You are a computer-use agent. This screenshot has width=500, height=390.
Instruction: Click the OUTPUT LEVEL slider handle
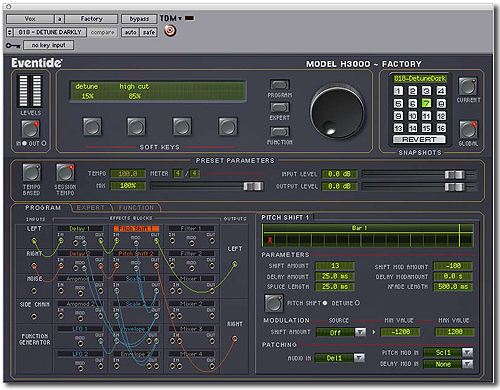pos(454,187)
